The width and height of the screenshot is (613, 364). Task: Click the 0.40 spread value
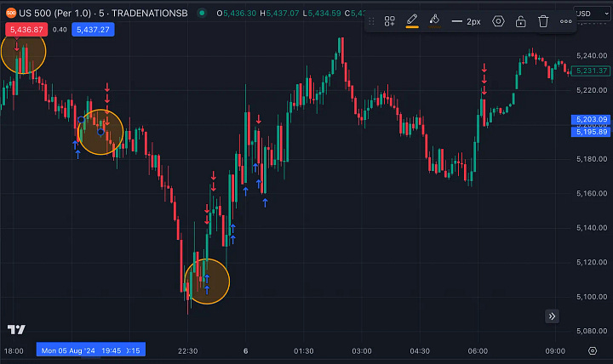tap(60, 30)
